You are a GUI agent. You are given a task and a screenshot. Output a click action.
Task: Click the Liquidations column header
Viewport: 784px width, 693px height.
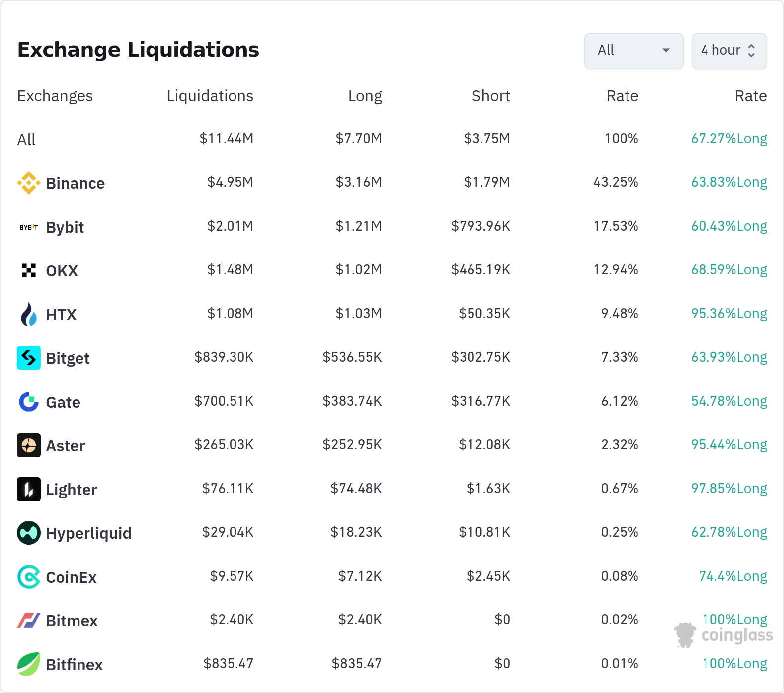210,96
